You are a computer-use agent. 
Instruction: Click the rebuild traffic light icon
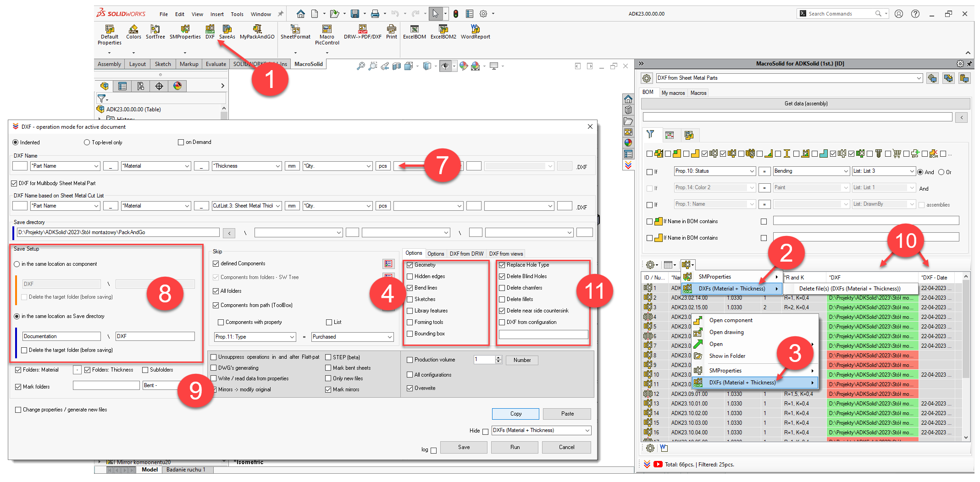(455, 14)
